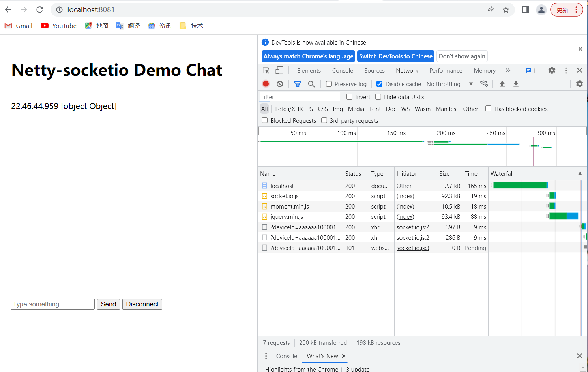
Task: Go back with the browser back arrow
Action: [x=8, y=9]
